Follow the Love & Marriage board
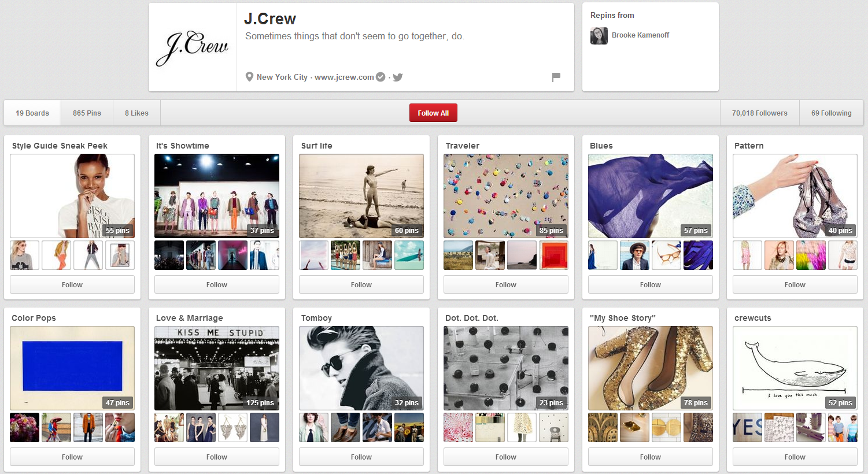 217,457
